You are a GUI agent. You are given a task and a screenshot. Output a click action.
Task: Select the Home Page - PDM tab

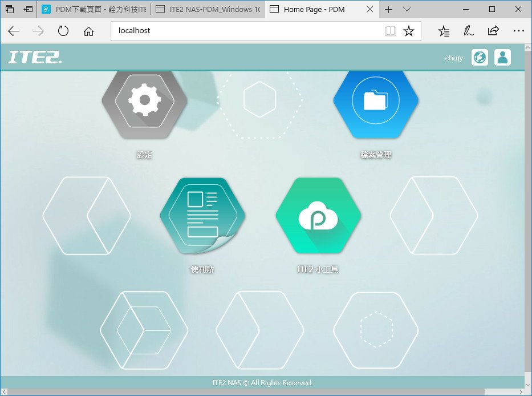[322, 9]
